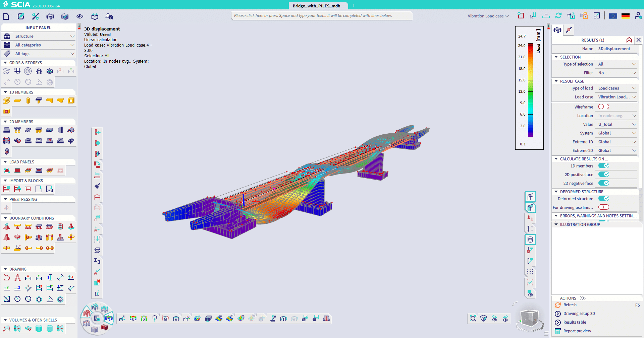Click the German flag language icon
644x338 pixels.
pos(625,16)
